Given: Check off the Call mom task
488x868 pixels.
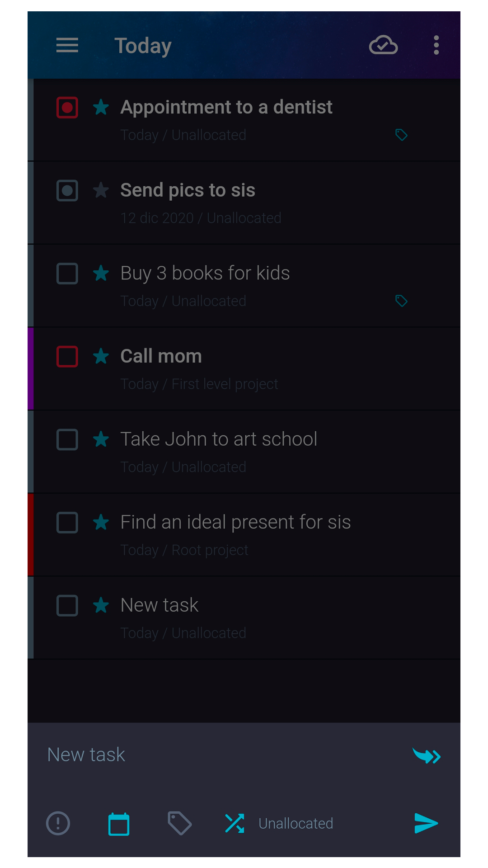Looking at the screenshot, I should coord(67,356).
